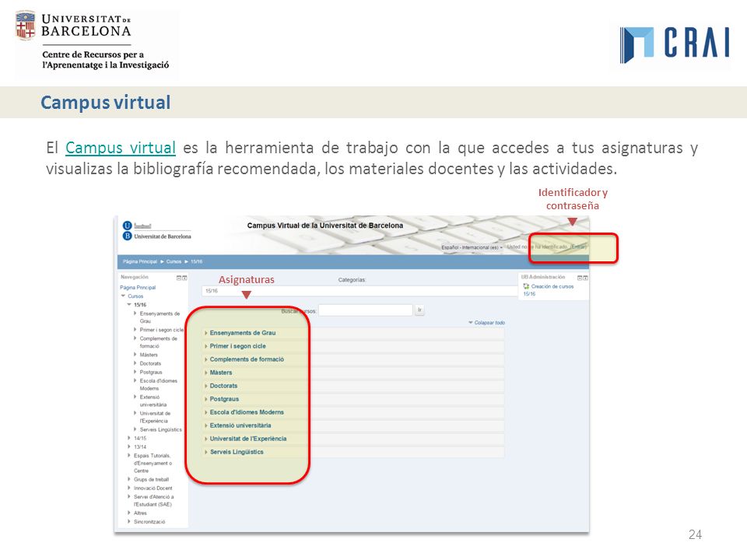Expand Espais Tutorials, d'Ensenyament o Centre node
Image resolution: width=747 pixels, height=560 pixels.
coord(129,456)
